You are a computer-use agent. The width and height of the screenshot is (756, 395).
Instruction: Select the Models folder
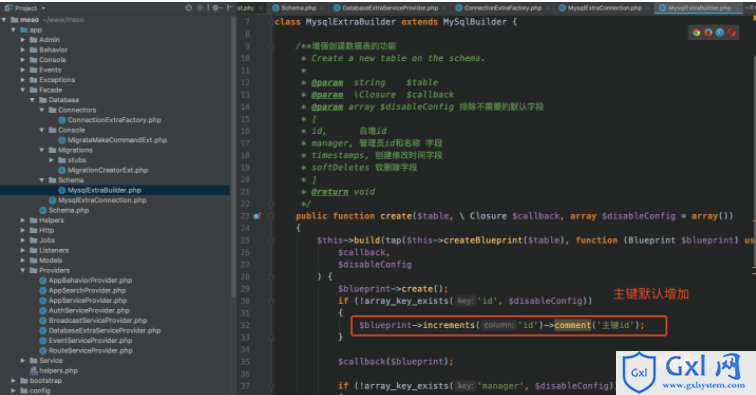point(51,260)
